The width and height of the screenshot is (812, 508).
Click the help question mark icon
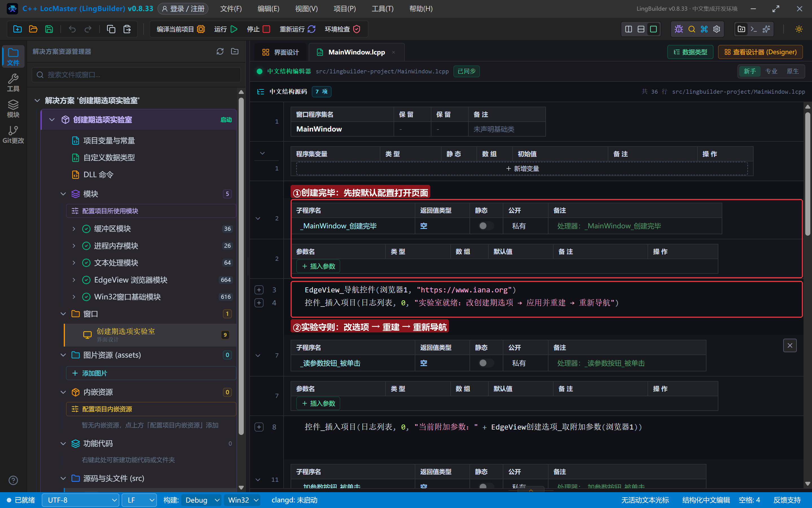(x=13, y=480)
